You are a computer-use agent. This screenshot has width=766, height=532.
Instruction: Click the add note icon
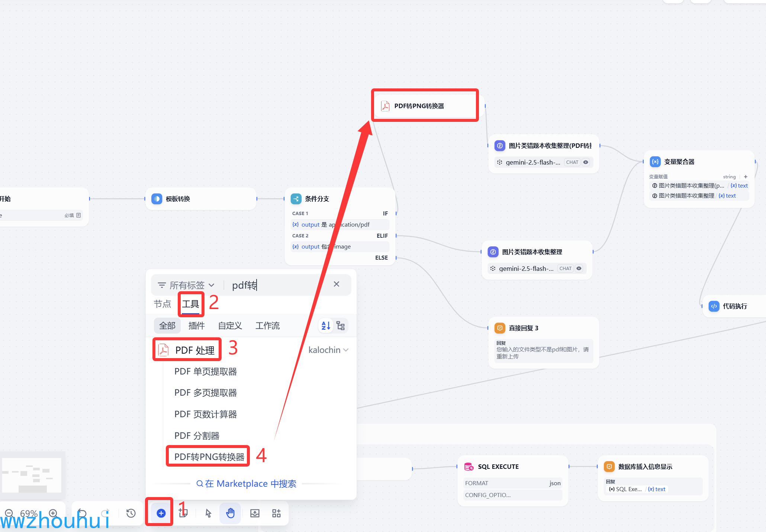183,513
